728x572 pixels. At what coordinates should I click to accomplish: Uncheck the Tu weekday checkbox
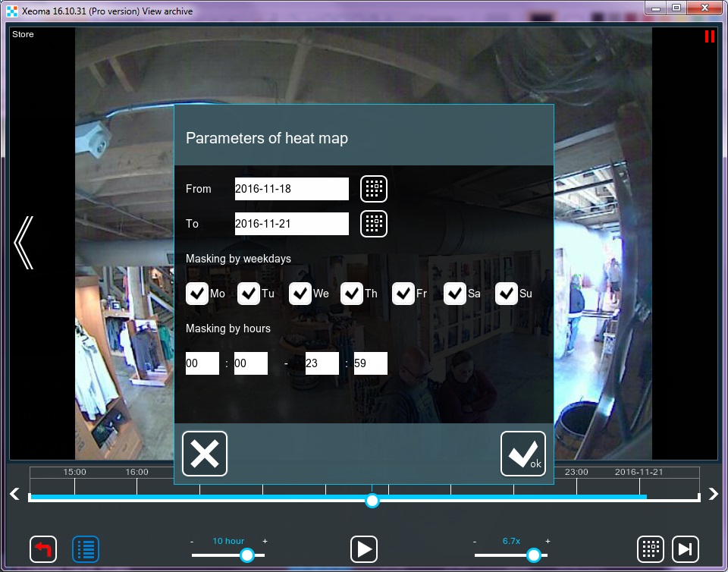click(x=249, y=294)
